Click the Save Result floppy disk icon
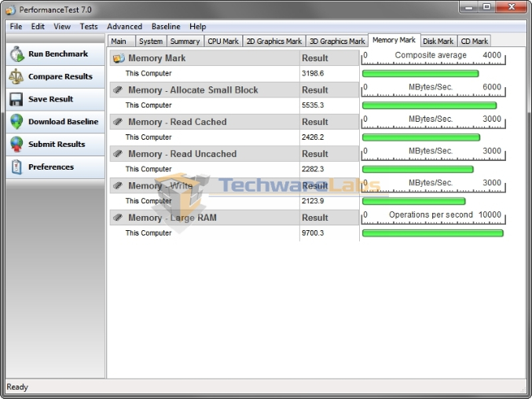Viewport: 532px width, 399px height. click(16, 99)
